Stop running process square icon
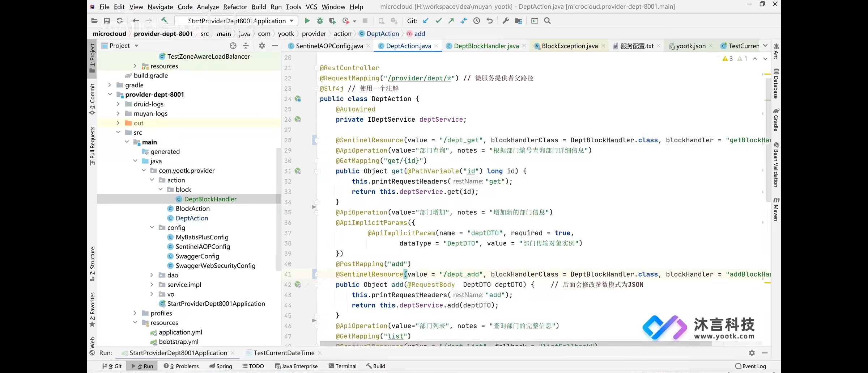This screenshot has width=868, height=373. click(365, 21)
